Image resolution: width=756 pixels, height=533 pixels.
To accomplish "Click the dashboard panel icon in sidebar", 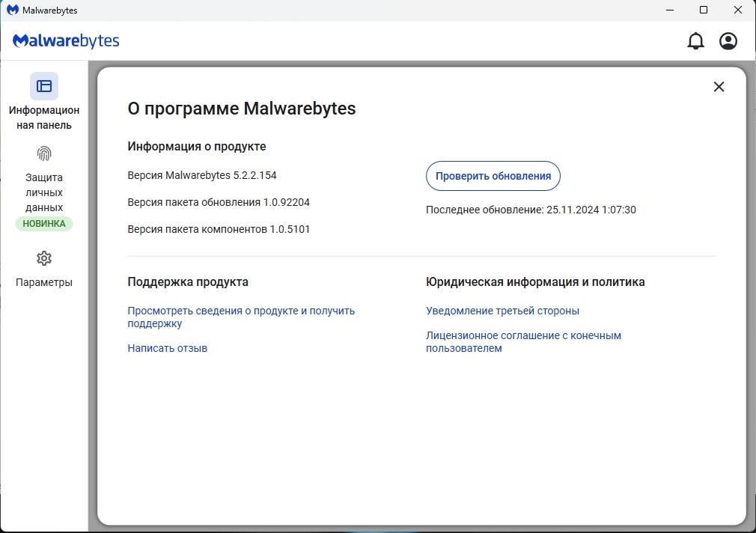I will click(x=44, y=86).
